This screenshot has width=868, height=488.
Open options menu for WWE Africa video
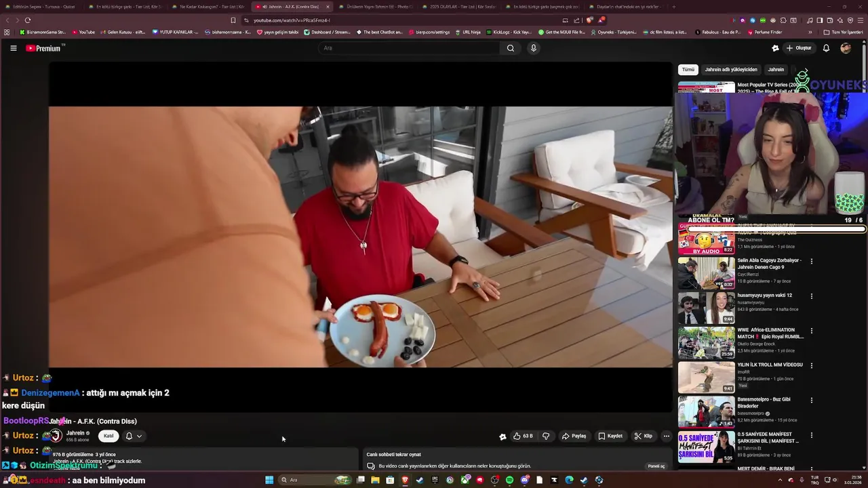pos(811,331)
